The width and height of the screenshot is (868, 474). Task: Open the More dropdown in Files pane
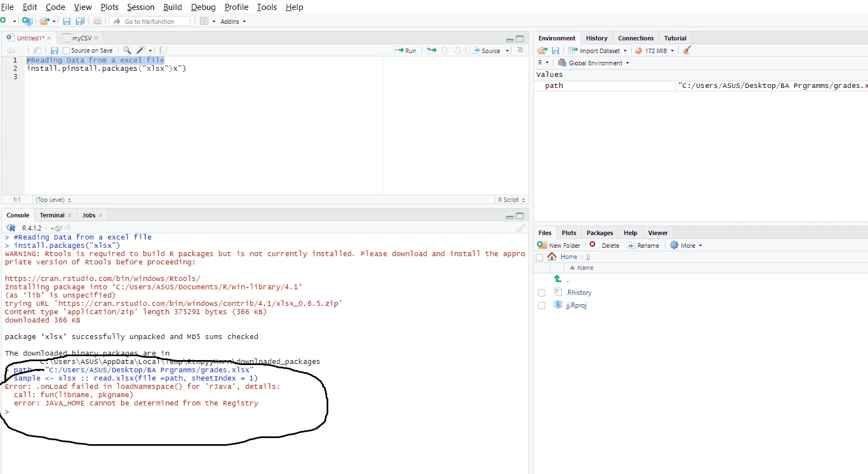pyautogui.click(x=686, y=246)
